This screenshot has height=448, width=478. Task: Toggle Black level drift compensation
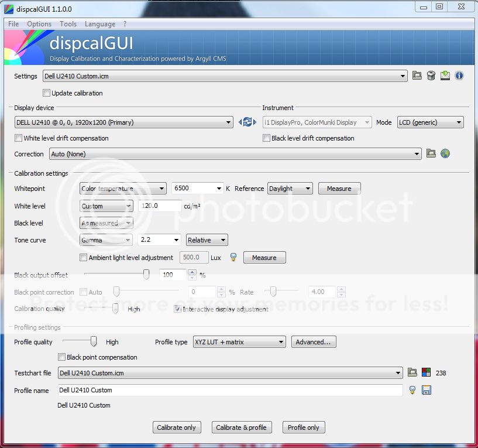pos(266,138)
